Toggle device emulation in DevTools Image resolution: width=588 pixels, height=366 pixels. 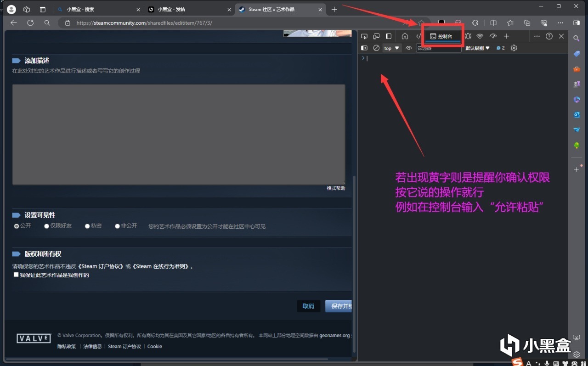pyautogui.click(x=376, y=36)
